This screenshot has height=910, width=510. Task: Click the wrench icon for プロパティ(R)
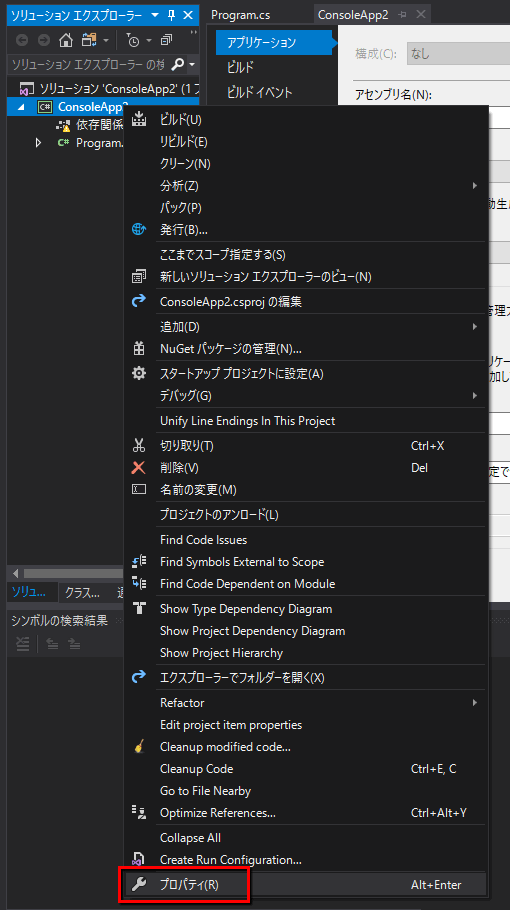click(x=139, y=884)
